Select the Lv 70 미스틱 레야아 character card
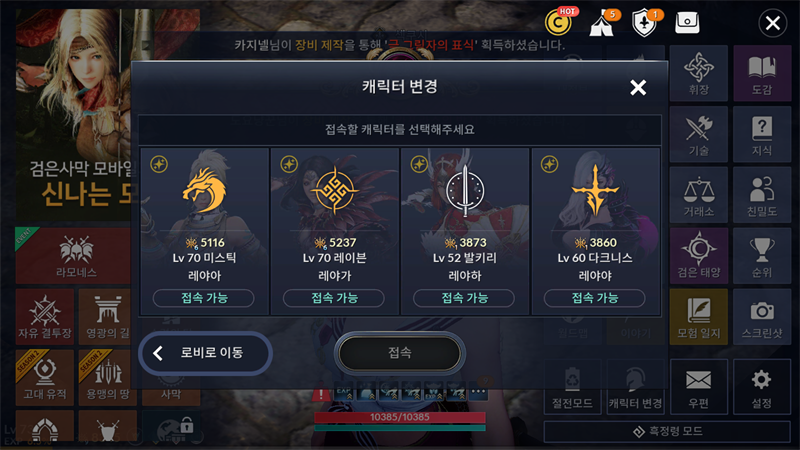Viewport: 800px width, 450px height. tap(205, 231)
